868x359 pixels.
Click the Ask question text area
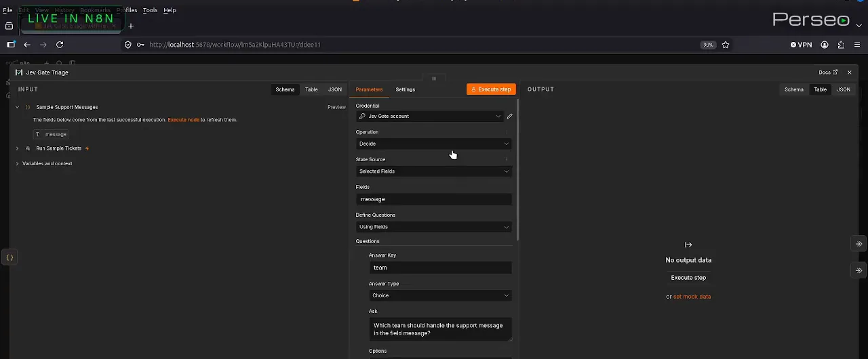click(440, 329)
